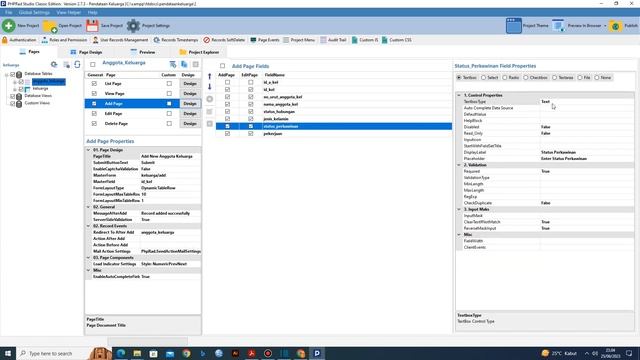The width and height of the screenshot is (640, 360).
Task: Open the View Helper menu
Action: coord(69,13)
